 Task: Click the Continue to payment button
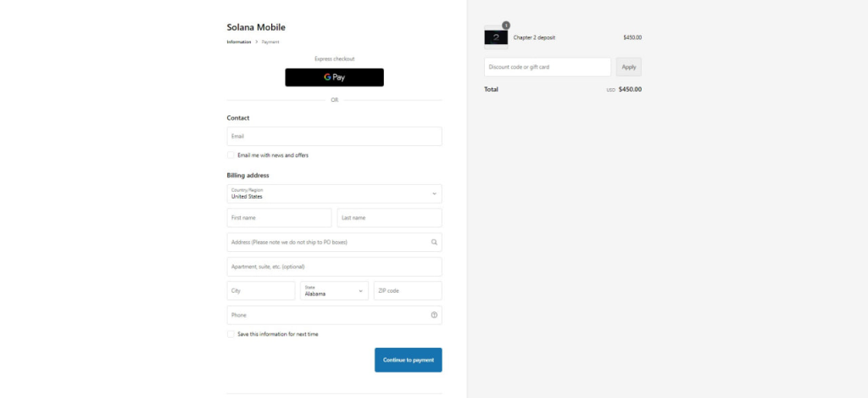408,360
